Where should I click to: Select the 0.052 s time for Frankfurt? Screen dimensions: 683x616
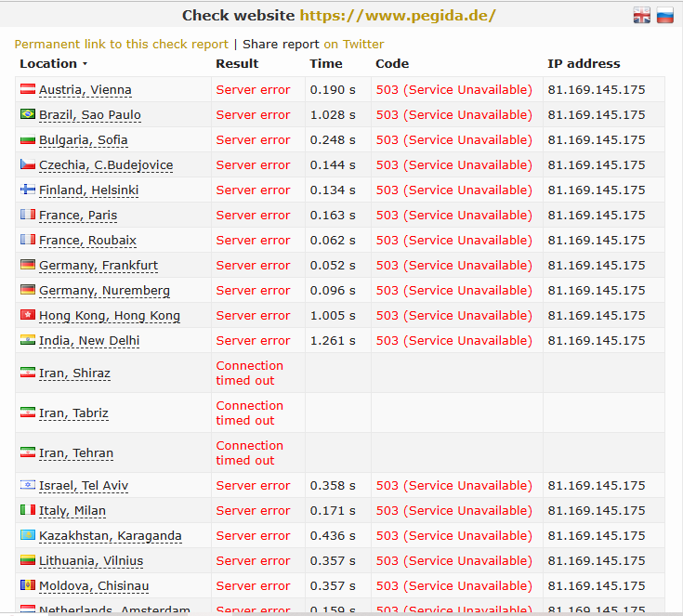[x=333, y=266]
